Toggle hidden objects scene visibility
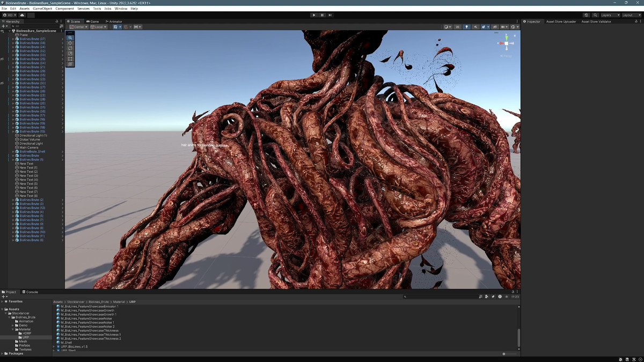The width and height of the screenshot is (644, 362). tap(494, 27)
